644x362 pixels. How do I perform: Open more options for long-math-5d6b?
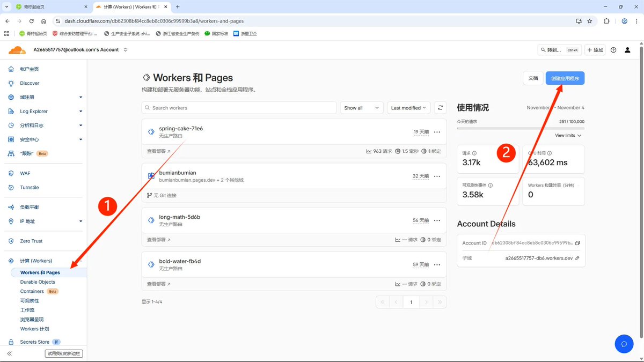pyautogui.click(x=437, y=220)
